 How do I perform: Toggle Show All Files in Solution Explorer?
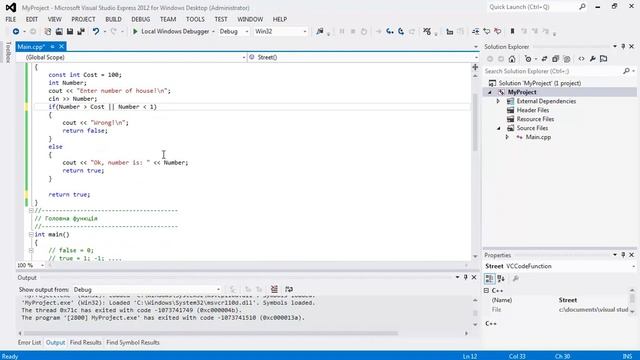pos(567,59)
